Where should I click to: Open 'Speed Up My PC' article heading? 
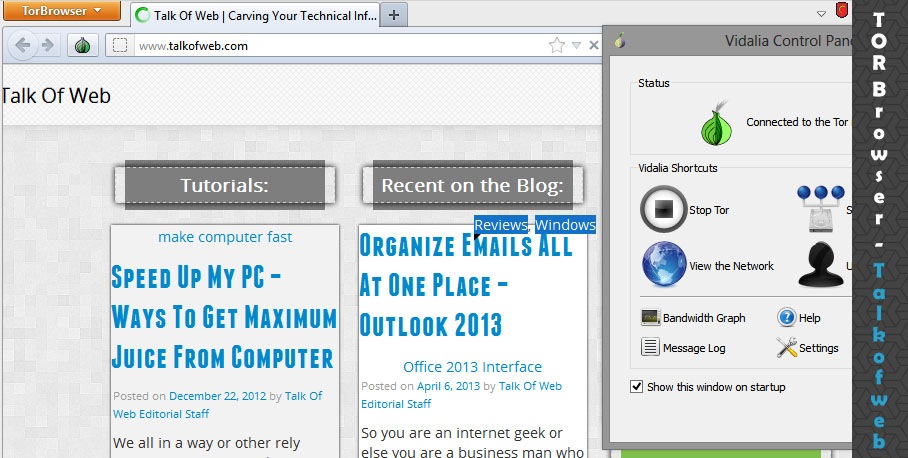225,318
